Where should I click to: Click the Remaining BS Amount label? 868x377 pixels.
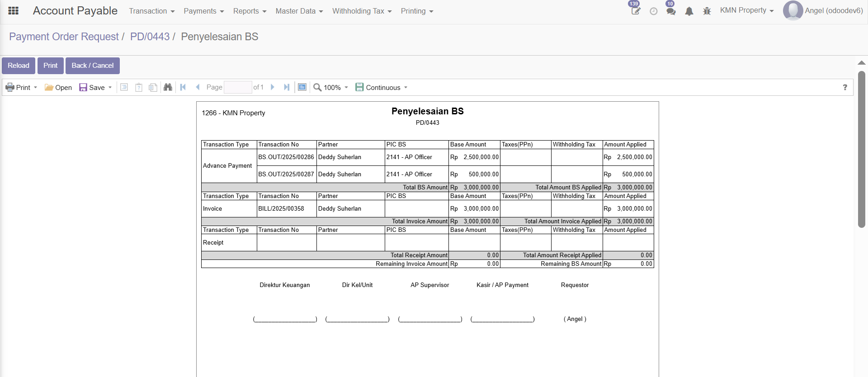pos(571,264)
